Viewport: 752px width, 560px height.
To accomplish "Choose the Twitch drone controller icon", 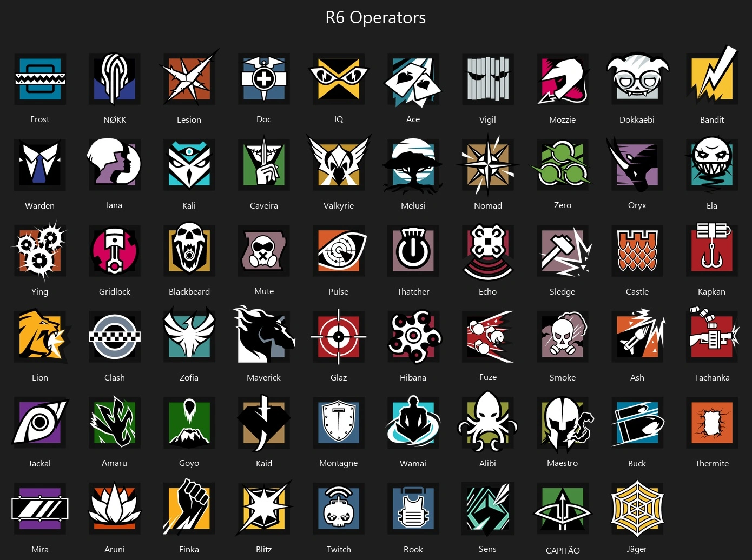I will tap(339, 508).
